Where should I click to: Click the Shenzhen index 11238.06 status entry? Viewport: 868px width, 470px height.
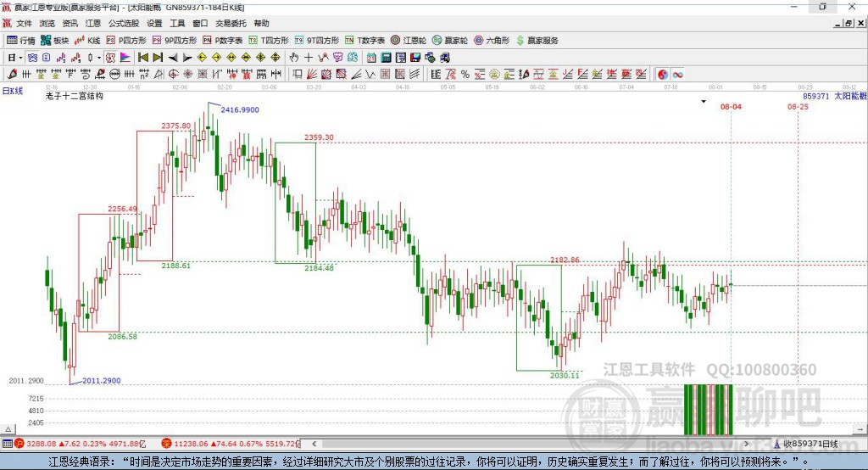click(231, 444)
